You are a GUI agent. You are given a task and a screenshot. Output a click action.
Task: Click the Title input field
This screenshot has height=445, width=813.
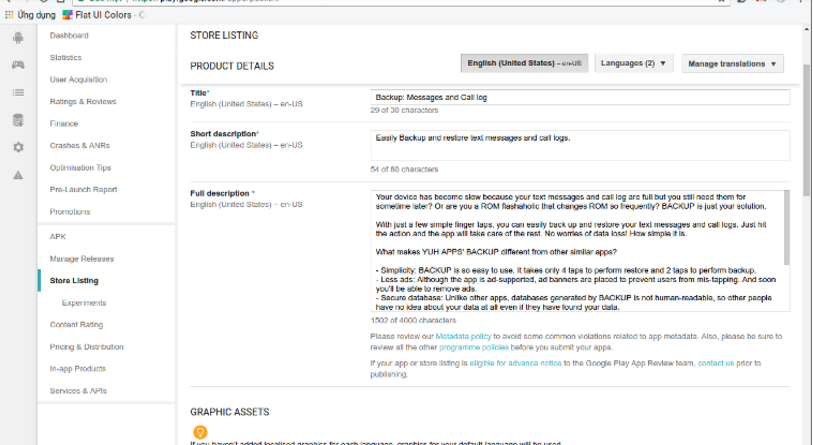point(580,97)
